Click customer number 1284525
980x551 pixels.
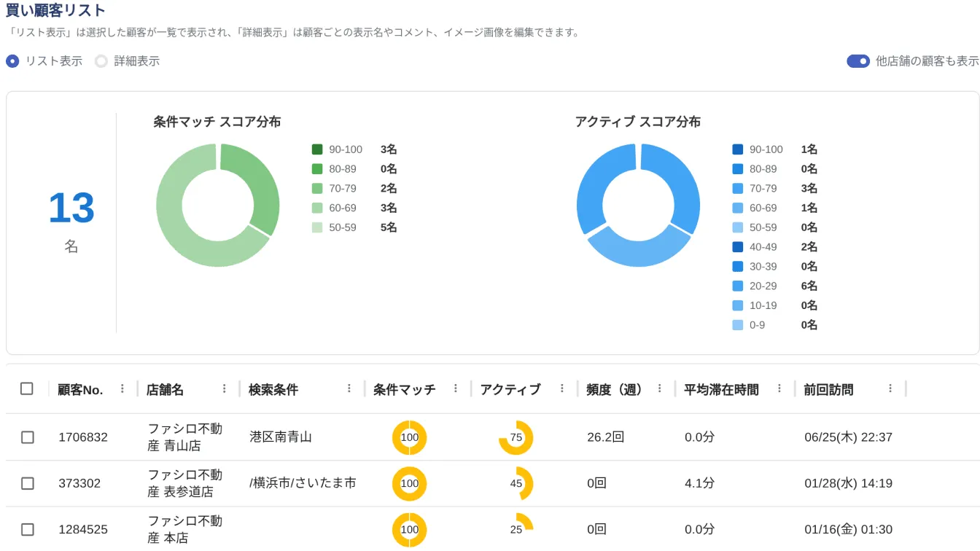83,530
